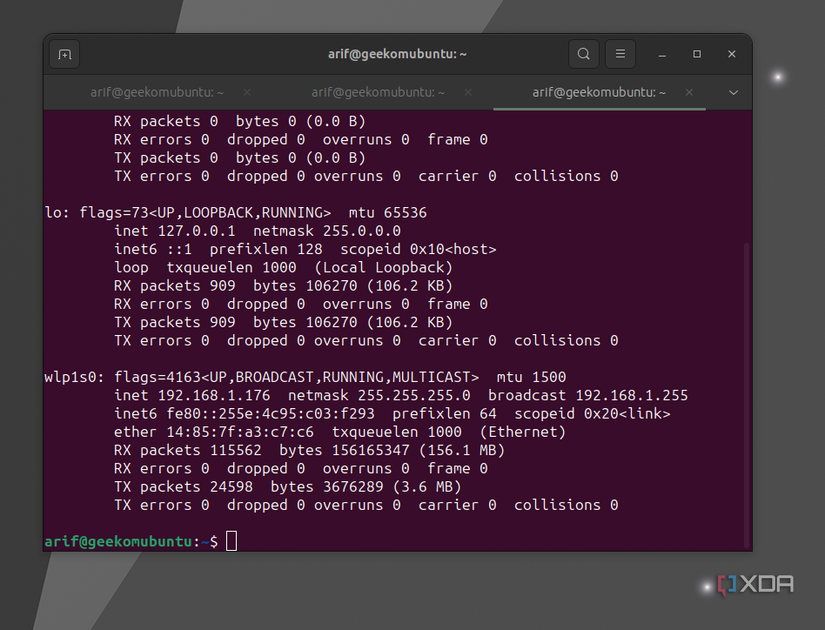
Task: Click the window title arif@geekomubuntu
Action: pos(397,54)
